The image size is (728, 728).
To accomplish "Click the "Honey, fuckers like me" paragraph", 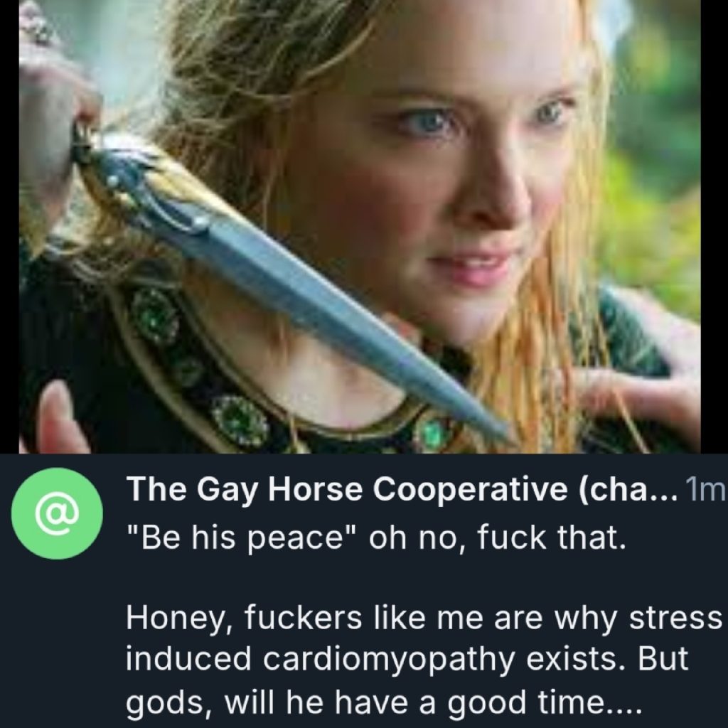I will tap(424, 659).
